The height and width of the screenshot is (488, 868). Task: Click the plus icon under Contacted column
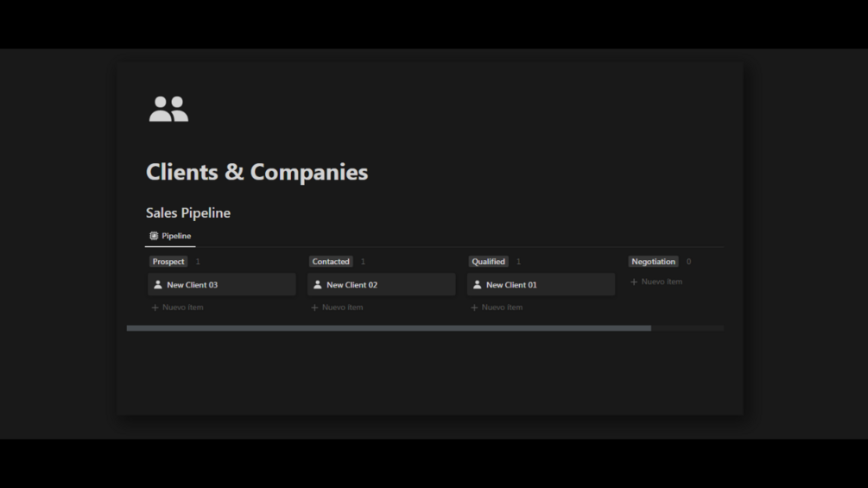(x=315, y=307)
